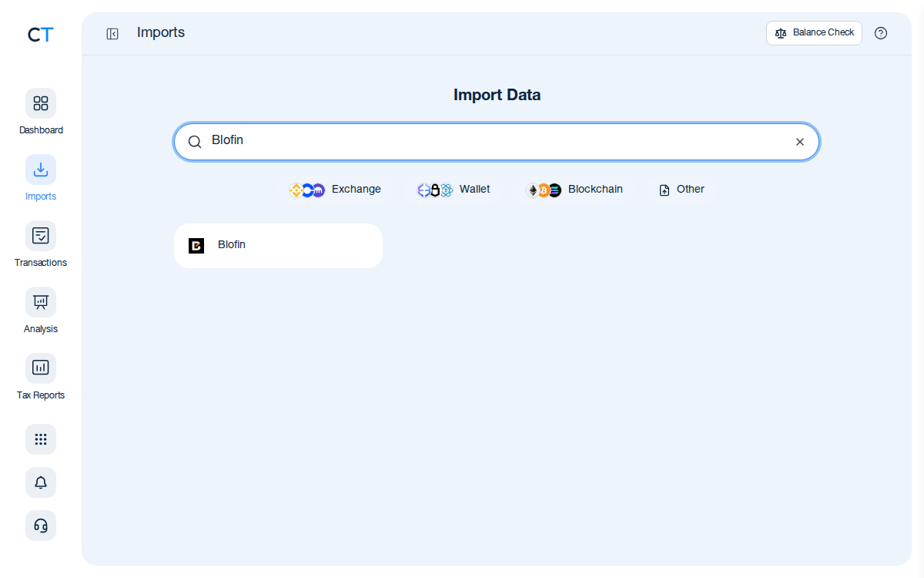Screen dimensions: 924x578
Task: Open the Tax Reports icon
Action: pos(41,368)
